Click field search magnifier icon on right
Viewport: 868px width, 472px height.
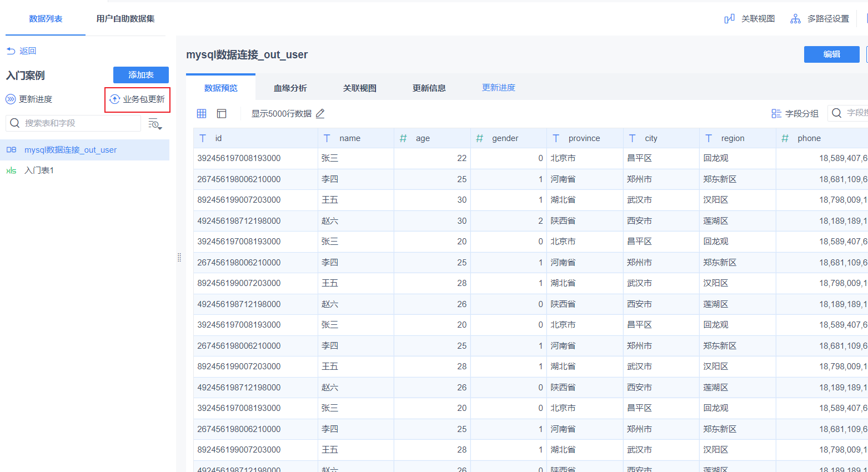836,113
